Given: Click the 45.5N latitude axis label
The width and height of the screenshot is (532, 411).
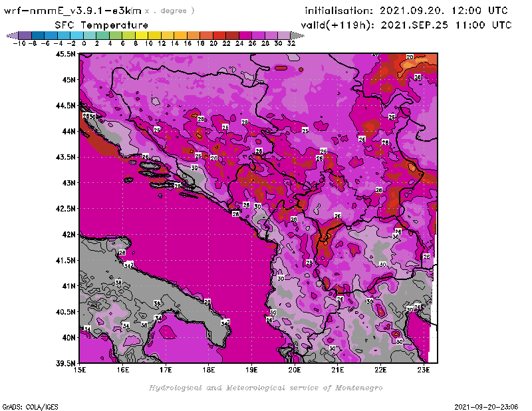Looking at the screenshot, I should point(65,54).
